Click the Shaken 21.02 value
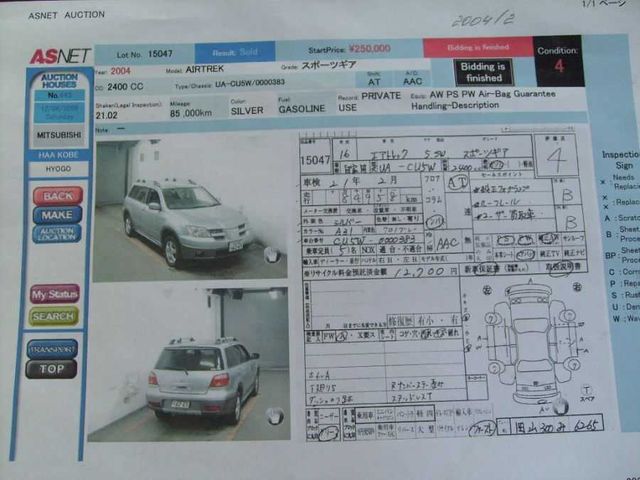 point(107,116)
